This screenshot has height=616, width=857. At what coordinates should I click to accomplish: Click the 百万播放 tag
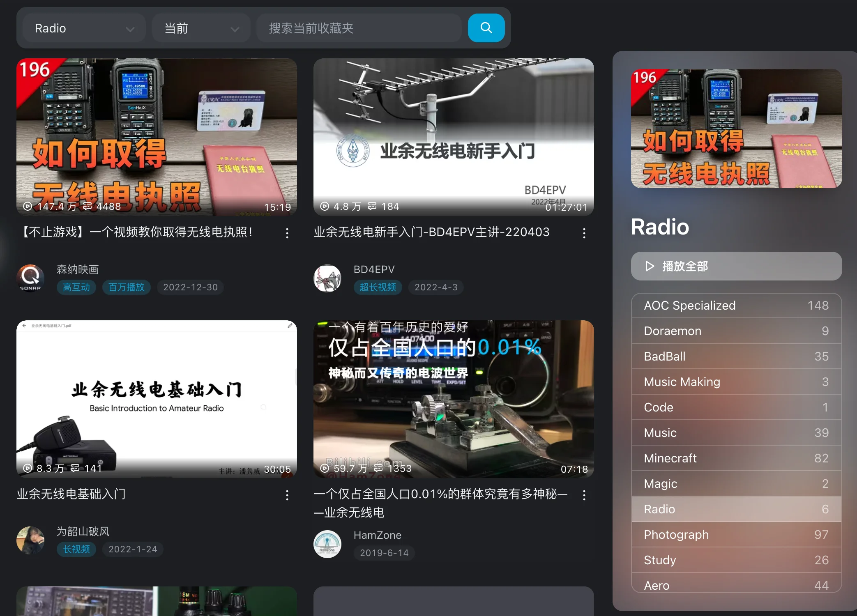click(127, 287)
